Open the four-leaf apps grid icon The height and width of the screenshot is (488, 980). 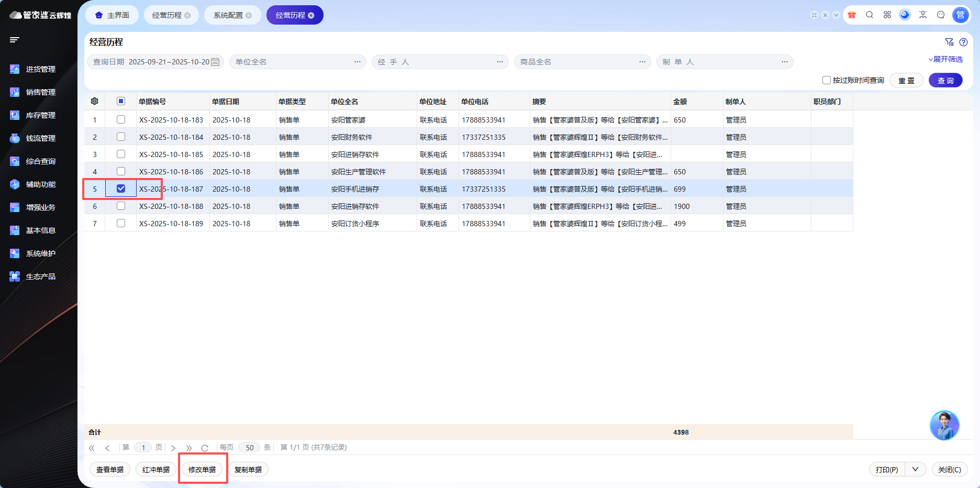pyautogui.click(x=887, y=15)
